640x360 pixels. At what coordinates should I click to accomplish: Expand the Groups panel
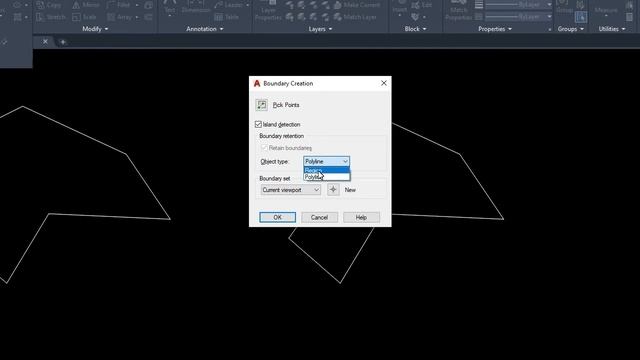(x=571, y=29)
